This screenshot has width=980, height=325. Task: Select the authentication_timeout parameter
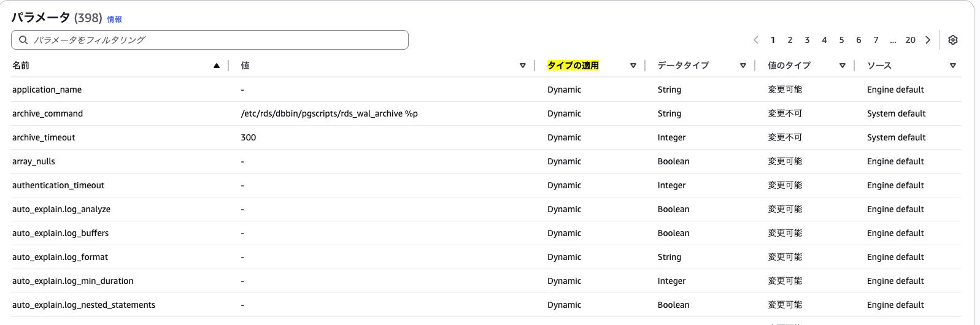click(x=58, y=185)
